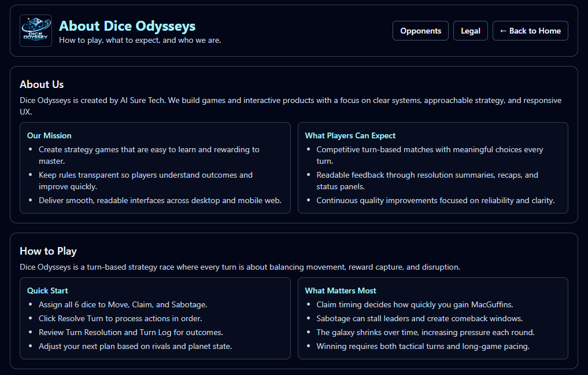Select the Quick Start card heading

coord(47,291)
